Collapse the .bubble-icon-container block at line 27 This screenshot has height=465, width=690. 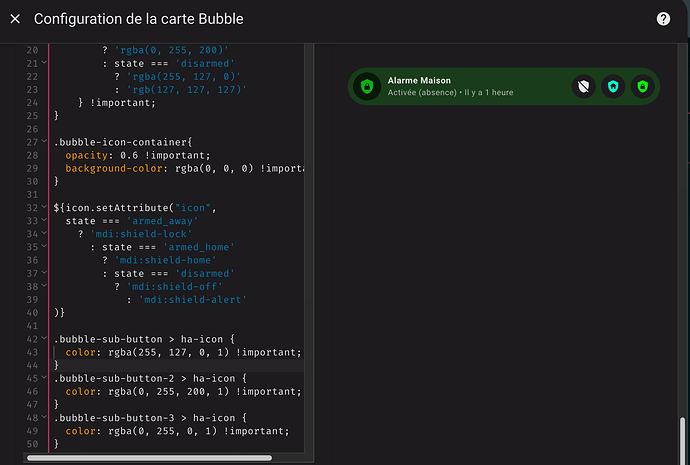coord(44,142)
